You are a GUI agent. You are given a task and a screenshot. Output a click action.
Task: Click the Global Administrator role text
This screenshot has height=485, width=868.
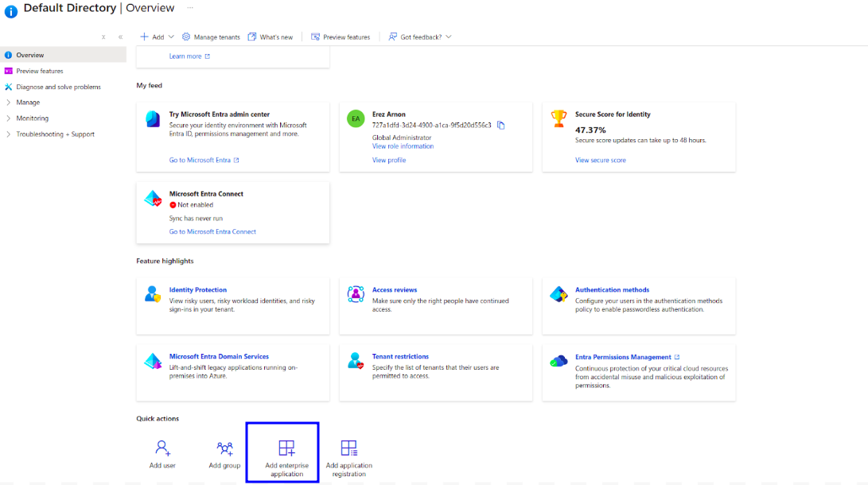pos(401,138)
